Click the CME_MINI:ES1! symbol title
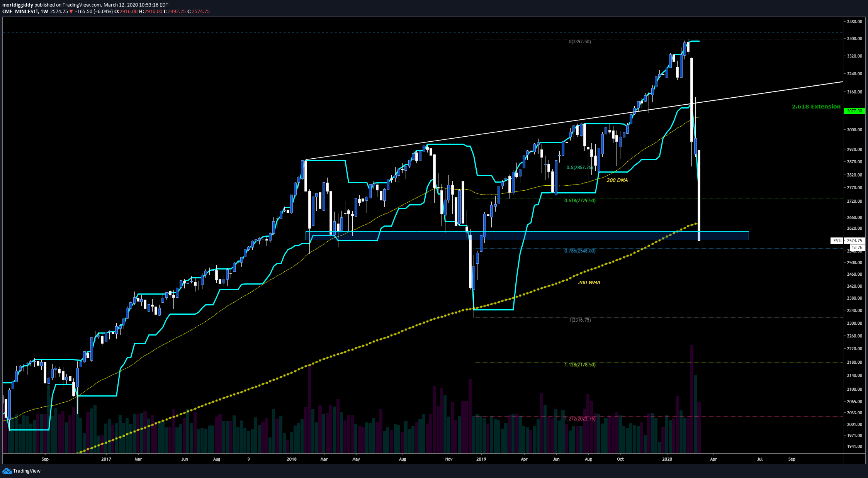 point(20,12)
